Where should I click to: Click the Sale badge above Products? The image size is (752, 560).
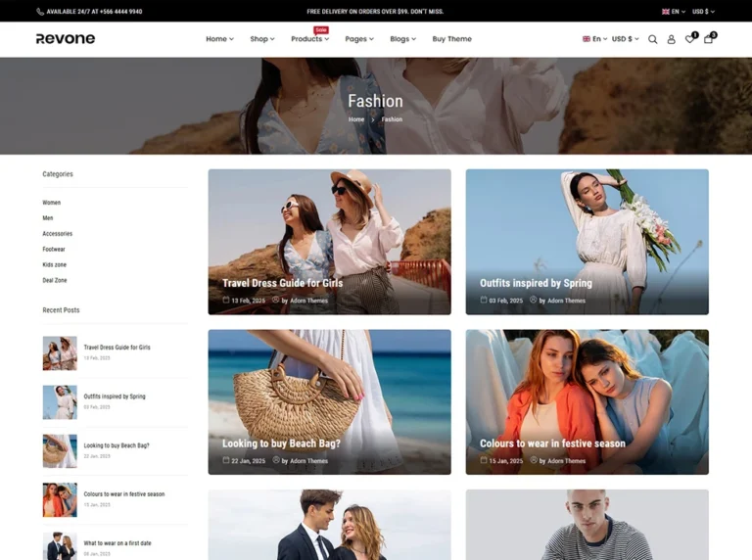pyautogui.click(x=321, y=29)
